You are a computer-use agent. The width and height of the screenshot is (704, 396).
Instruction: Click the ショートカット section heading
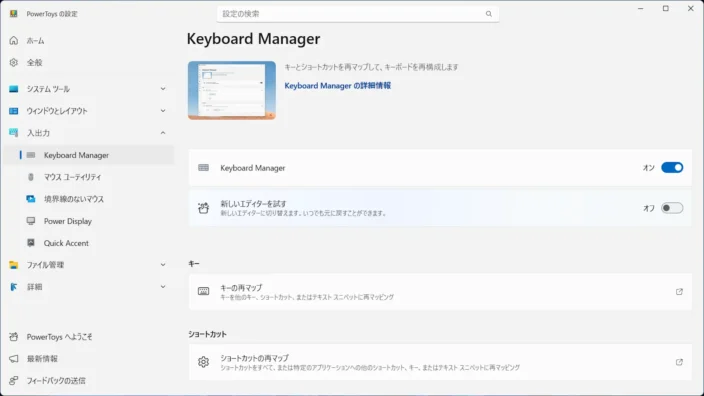(x=207, y=334)
